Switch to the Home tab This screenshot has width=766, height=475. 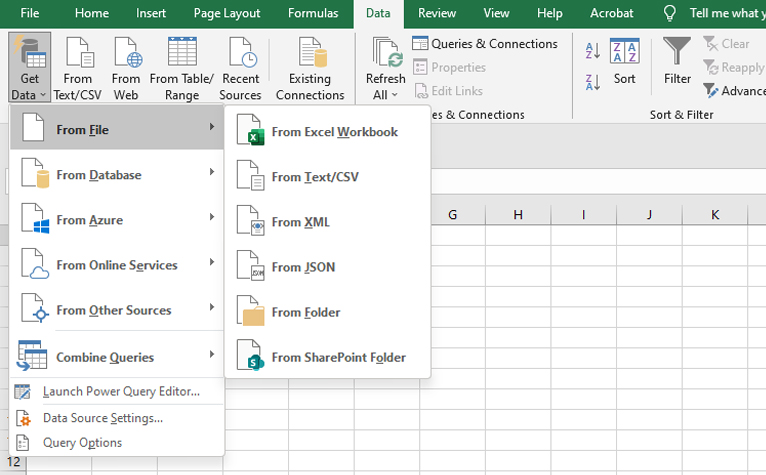pos(92,13)
